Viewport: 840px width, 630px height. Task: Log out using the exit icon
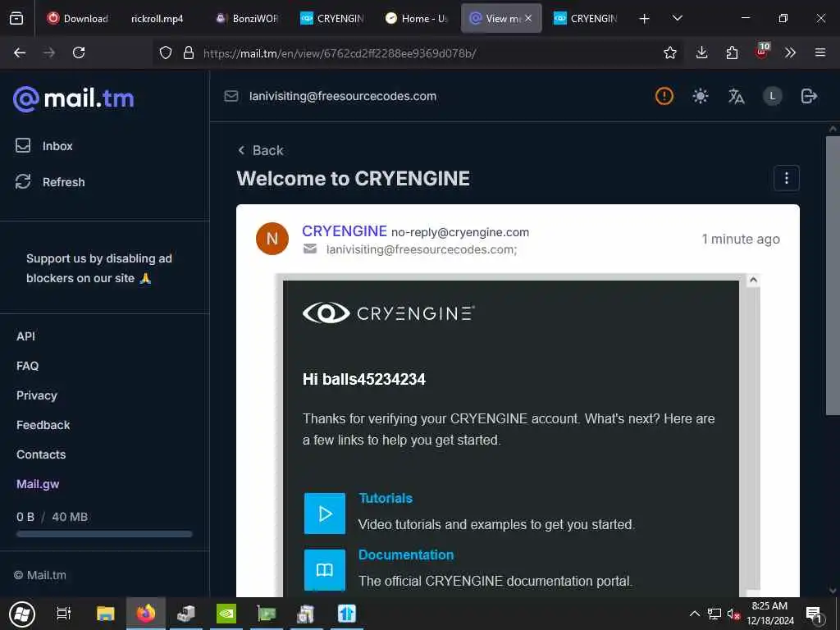(x=808, y=97)
